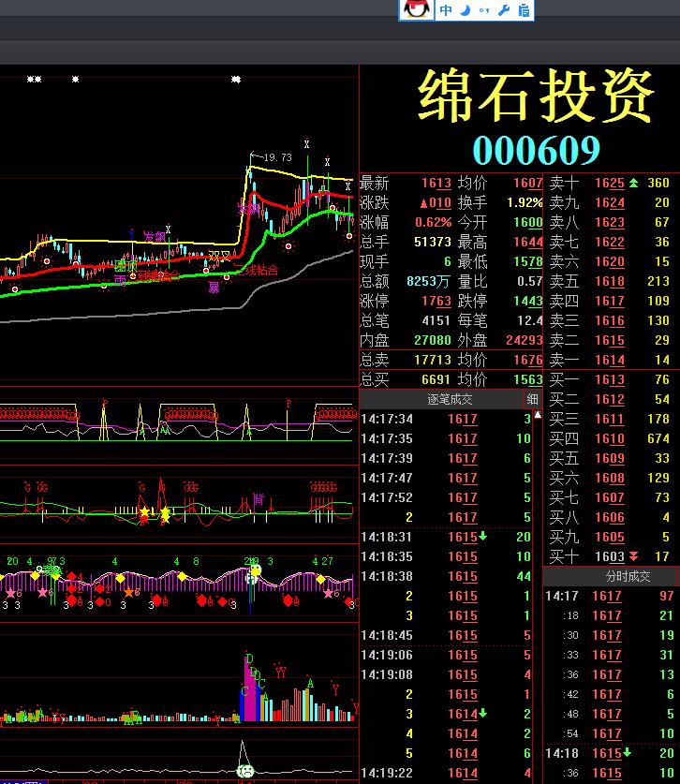Click the 跌停 value 1443
The image size is (680, 784).
coord(528,301)
